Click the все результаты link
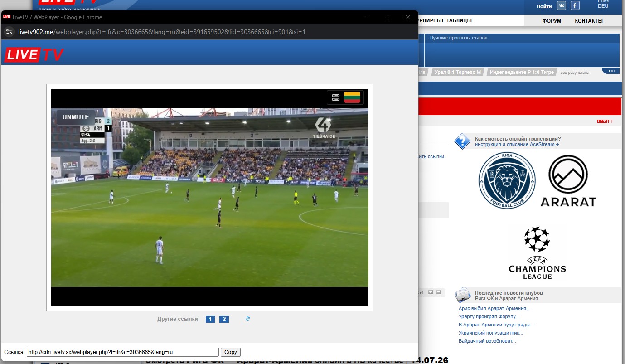 coord(575,73)
